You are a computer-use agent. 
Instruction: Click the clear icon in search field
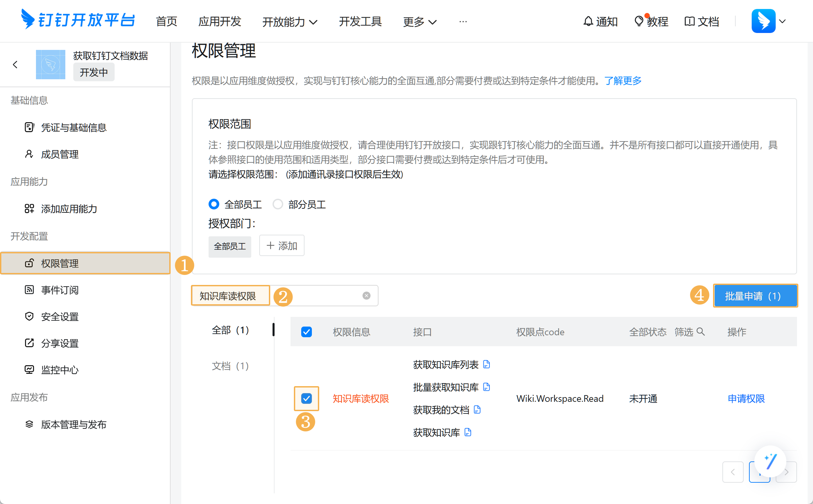point(366,296)
